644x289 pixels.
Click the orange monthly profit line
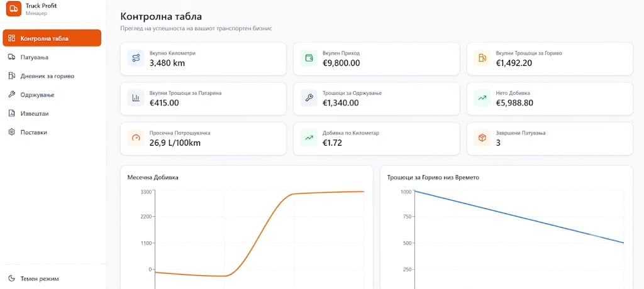(260, 234)
